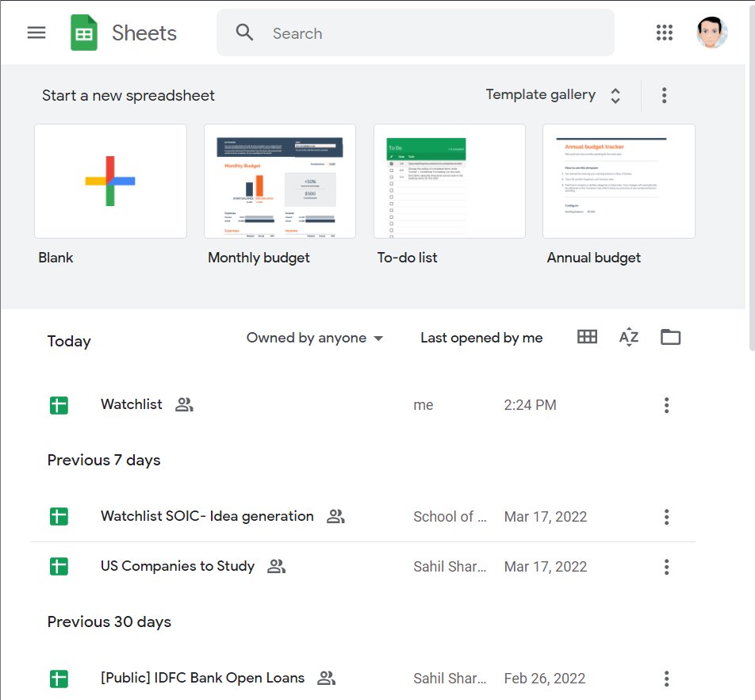Open the Monthly budget template
Image resolution: width=755 pixels, height=700 pixels.
pos(280,181)
